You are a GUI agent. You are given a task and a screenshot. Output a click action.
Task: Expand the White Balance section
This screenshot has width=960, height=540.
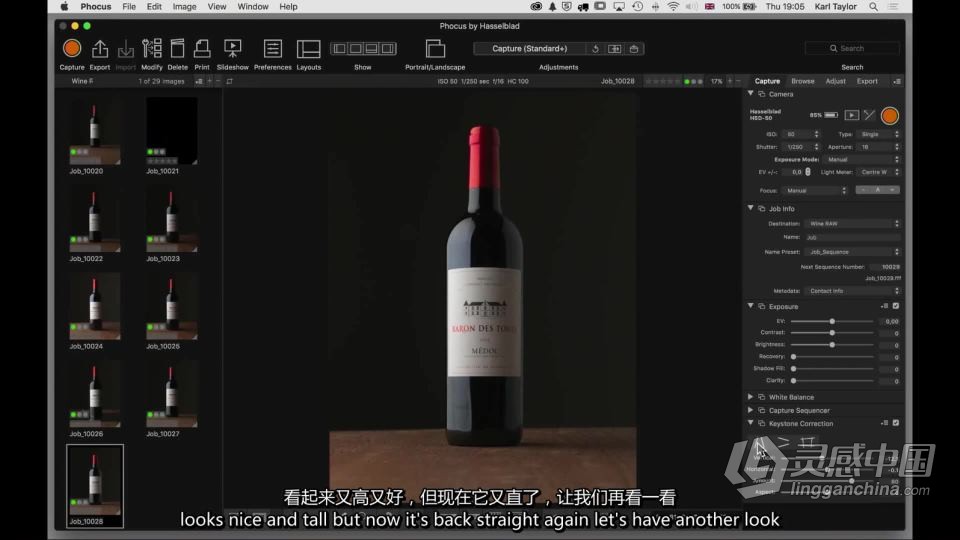[751, 397]
